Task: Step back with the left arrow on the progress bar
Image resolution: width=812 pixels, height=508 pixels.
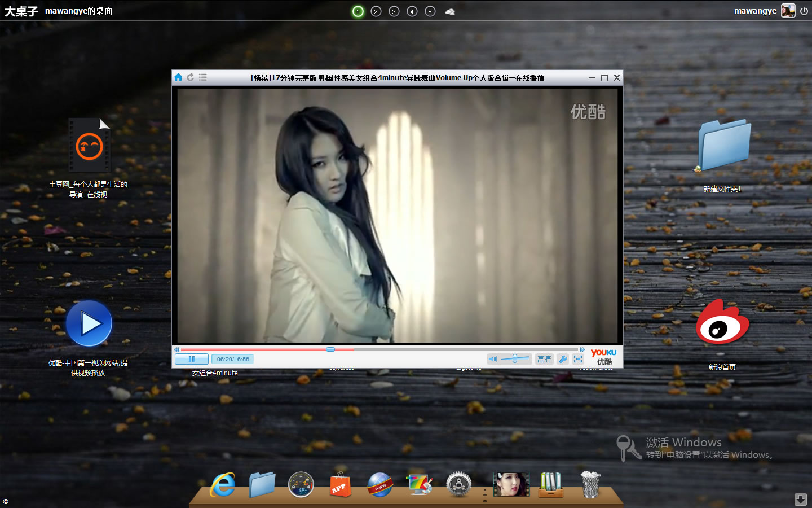Action: (x=176, y=349)
